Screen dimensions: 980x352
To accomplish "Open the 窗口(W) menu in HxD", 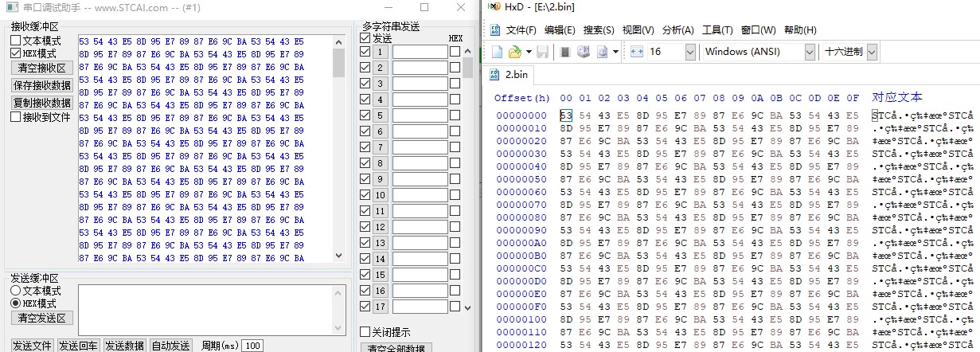I will click(758, 30).
